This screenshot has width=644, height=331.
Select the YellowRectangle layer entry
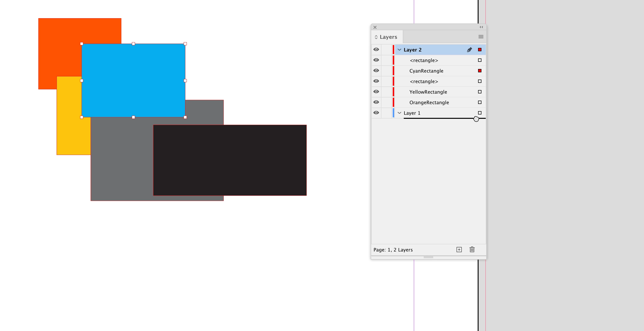428,92
